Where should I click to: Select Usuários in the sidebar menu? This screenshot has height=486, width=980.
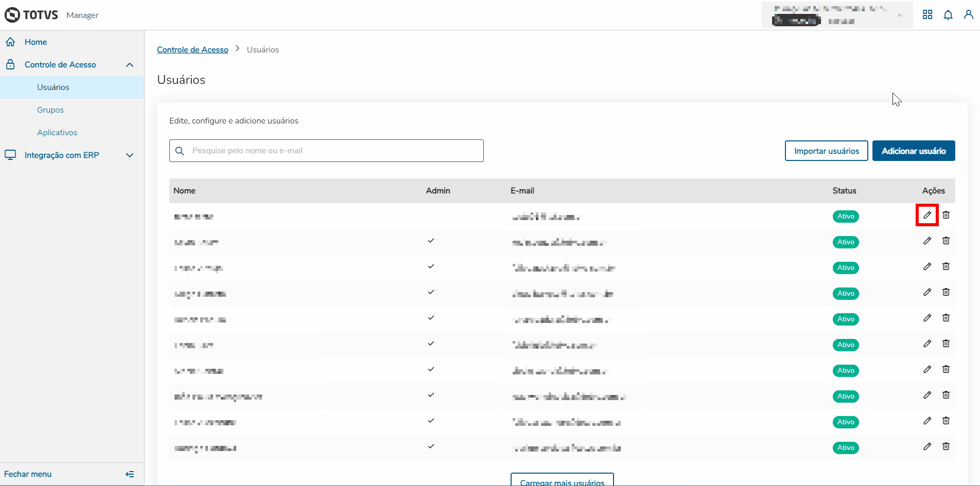53,87
